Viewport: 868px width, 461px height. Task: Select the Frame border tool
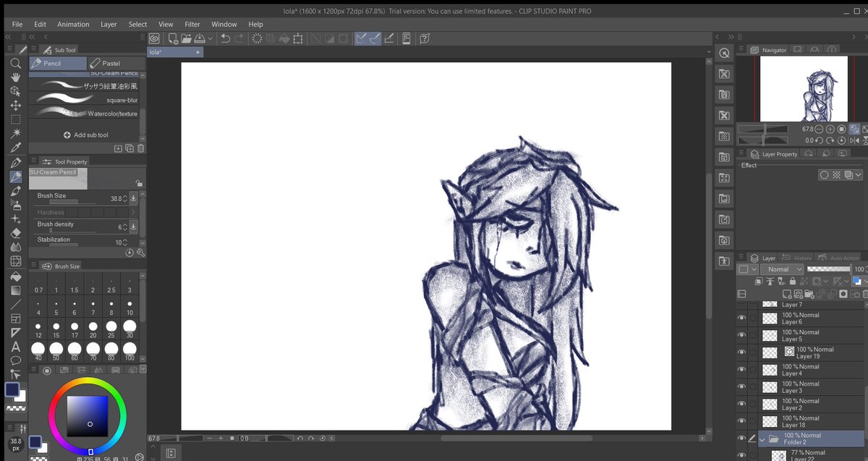tap(15, 318)
